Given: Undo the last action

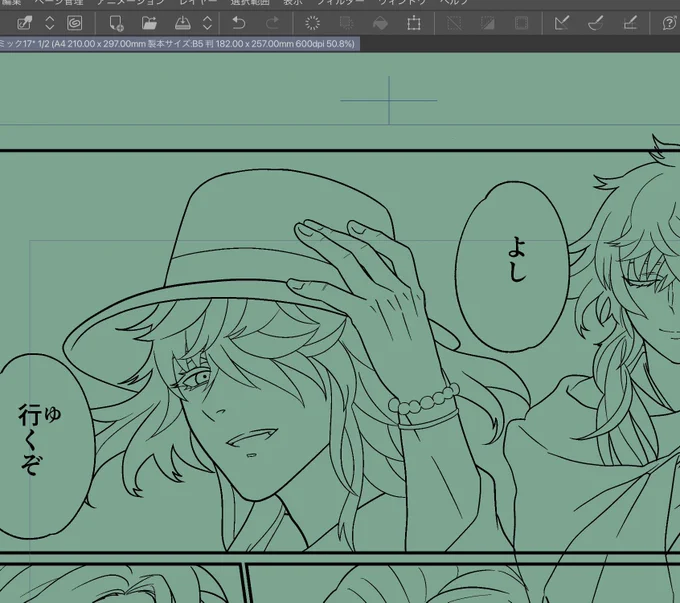Looking at the screenshot, I should [x=239, y=23].
